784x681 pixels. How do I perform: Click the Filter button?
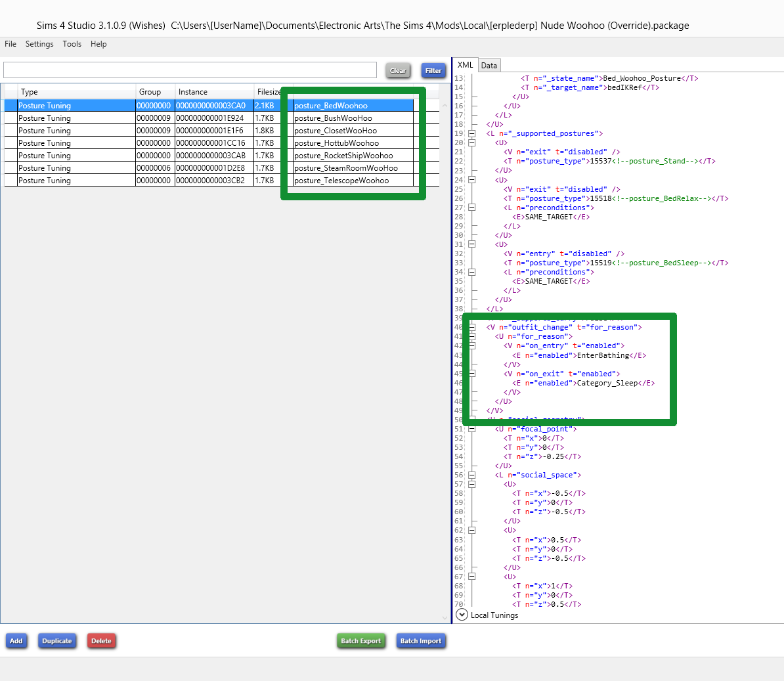tap(433, 70)
